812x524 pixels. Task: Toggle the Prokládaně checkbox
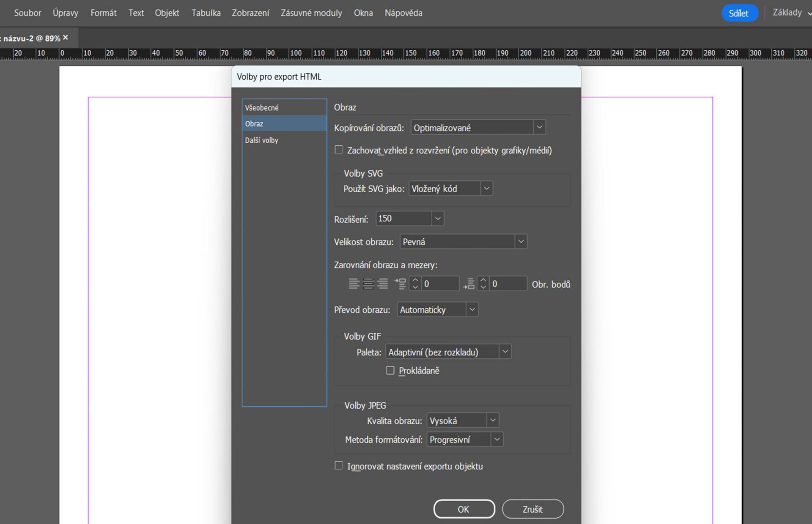tap(390, 371)
